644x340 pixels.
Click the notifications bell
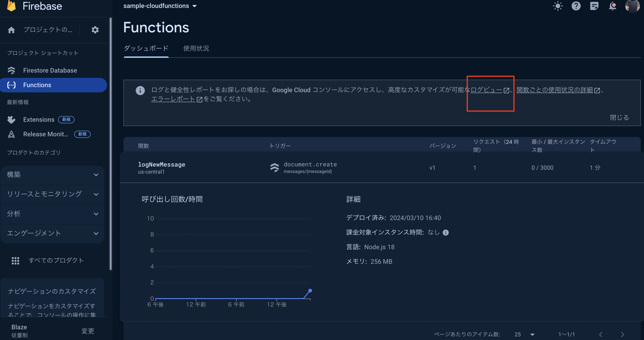point(612,6)
